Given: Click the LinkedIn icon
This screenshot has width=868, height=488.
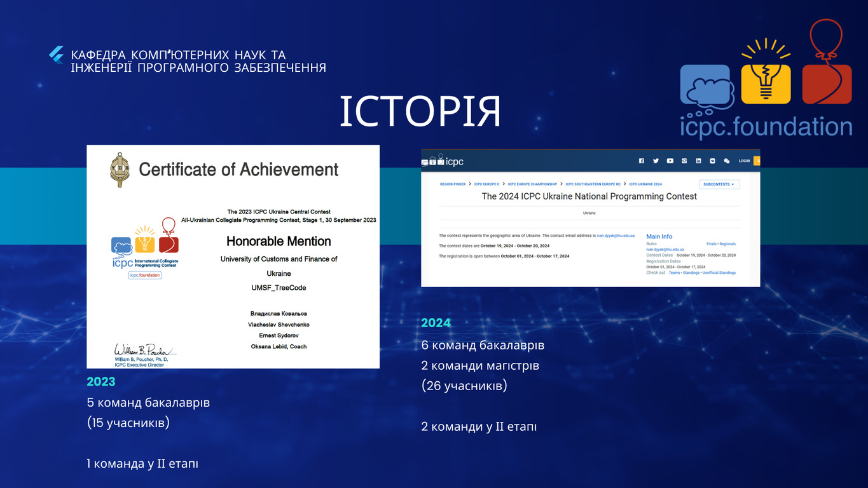Looking at the screenshot, I should pos(698,161).
